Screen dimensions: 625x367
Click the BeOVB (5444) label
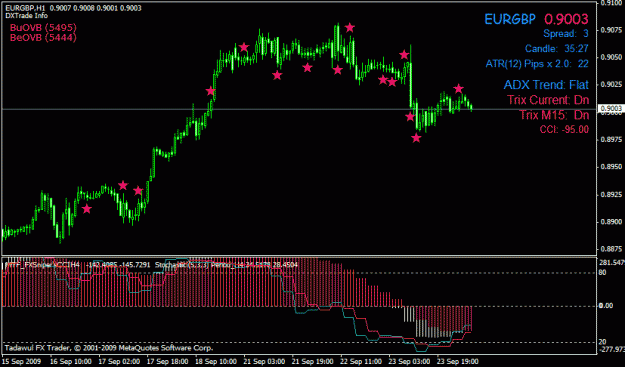coord(43,37)
